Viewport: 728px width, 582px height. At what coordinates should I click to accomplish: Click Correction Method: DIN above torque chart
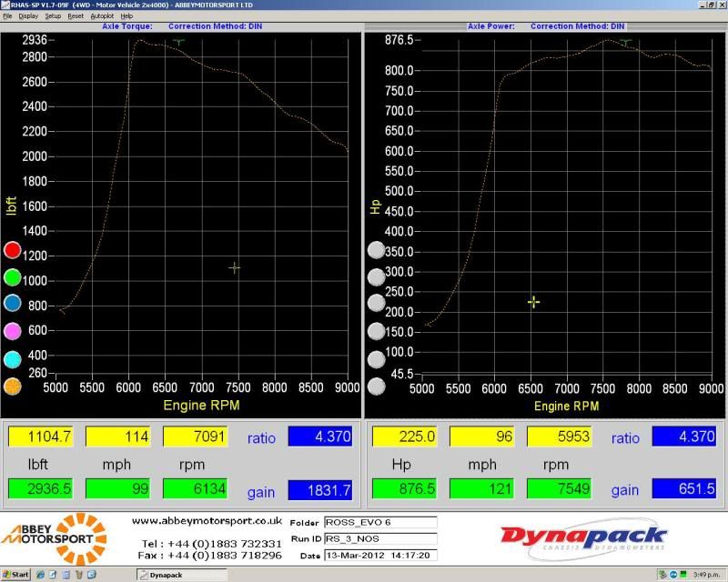click(216, 26)
